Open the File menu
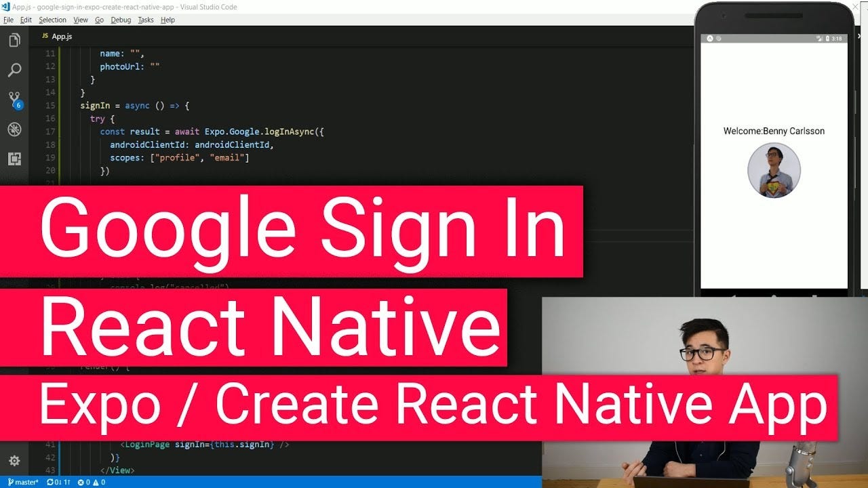Viewport: 868px width, 488px height. click(8, 20)
